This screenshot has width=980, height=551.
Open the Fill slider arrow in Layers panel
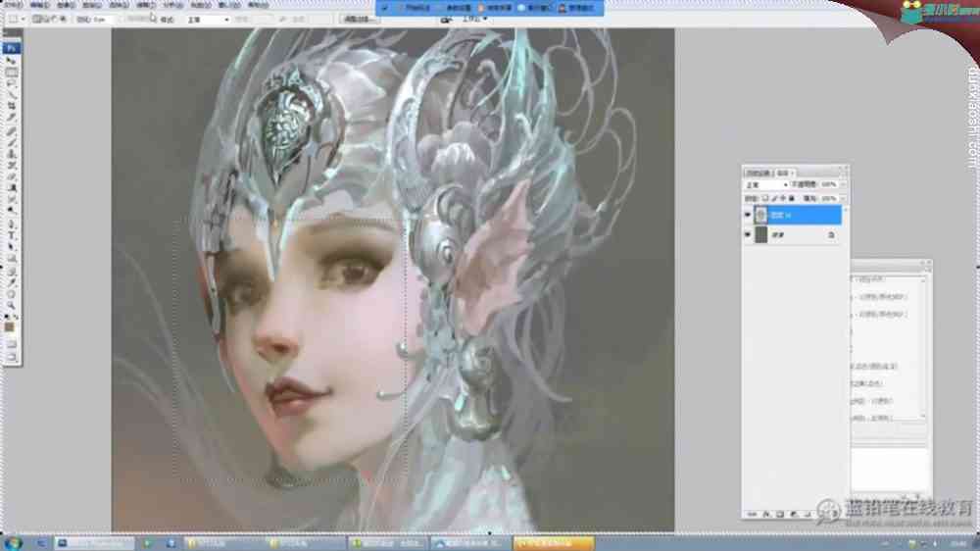(x=843, y=198)
